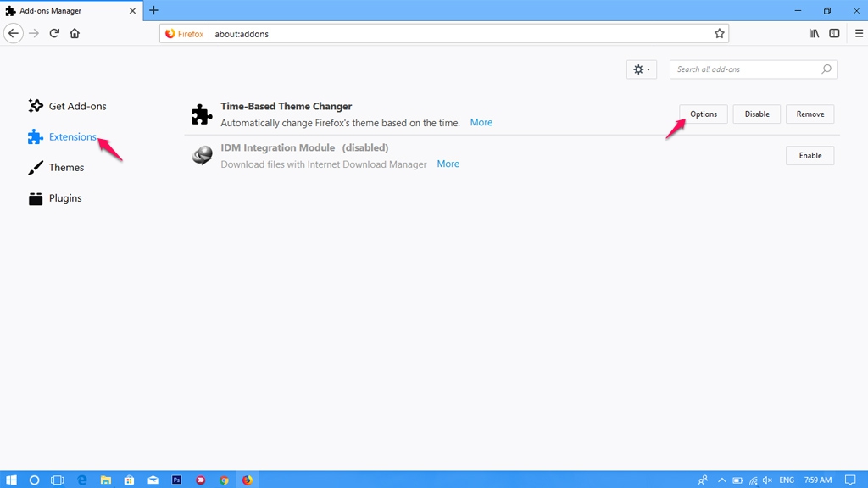Select the Extensions category
Image resolution: width=868 pixels, height=488 pixels.
pyautogui.click(x=62, y=136)
